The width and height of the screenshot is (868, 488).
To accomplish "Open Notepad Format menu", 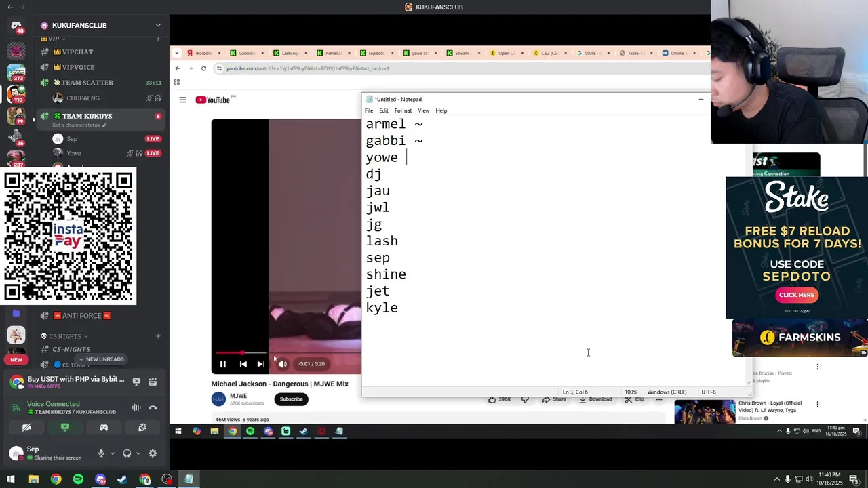I will coord(403,110).
